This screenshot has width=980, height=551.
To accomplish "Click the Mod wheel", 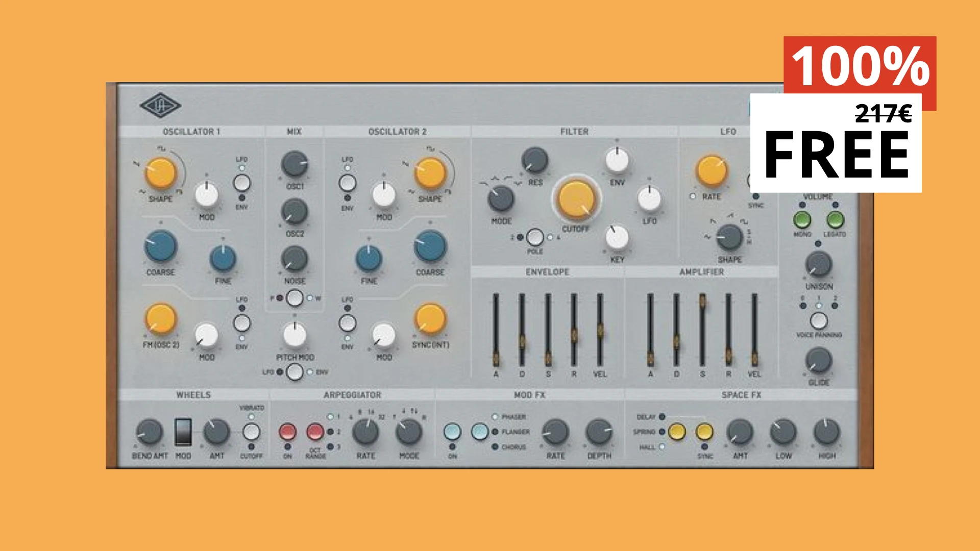I will (x=183, y=432).
